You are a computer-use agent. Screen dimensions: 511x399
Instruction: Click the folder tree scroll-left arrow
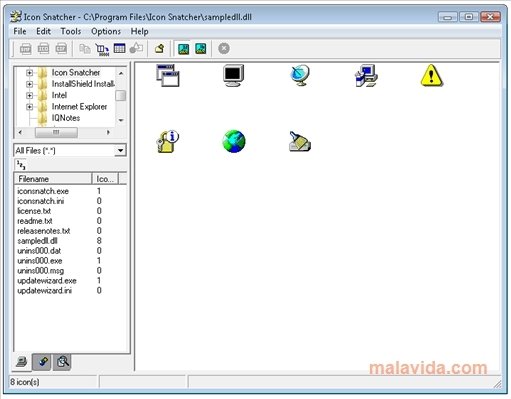(21, 132)
